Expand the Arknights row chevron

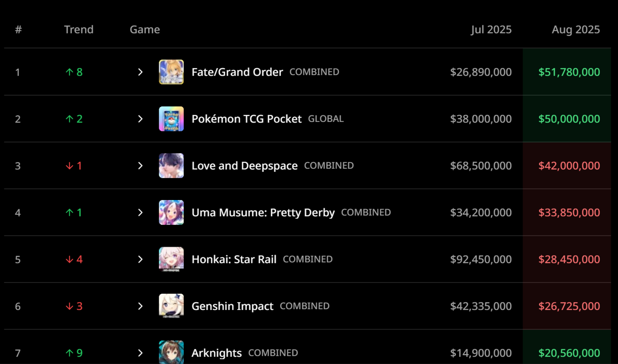[x=140, y=353]
